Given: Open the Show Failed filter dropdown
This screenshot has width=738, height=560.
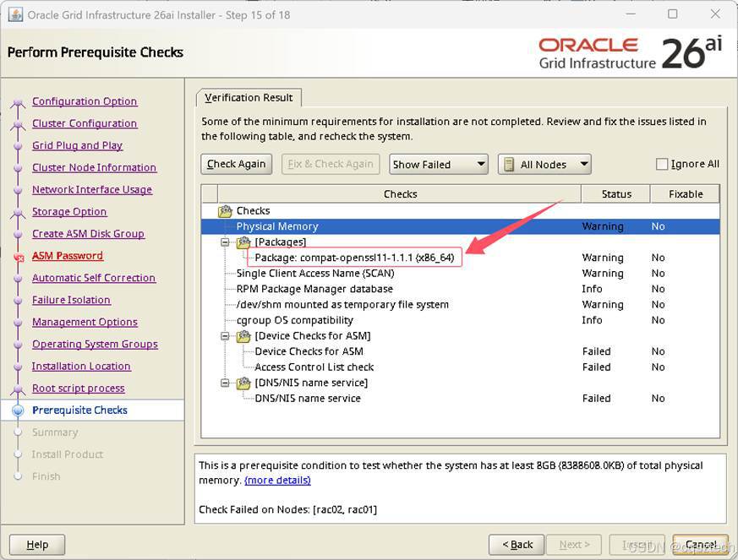Looking at the screenshot, I should (438, 165).
